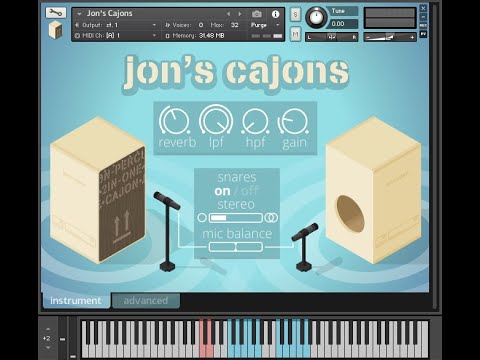
Task: Shift keyboard octave up with arrow
Action: pos(48,329)
